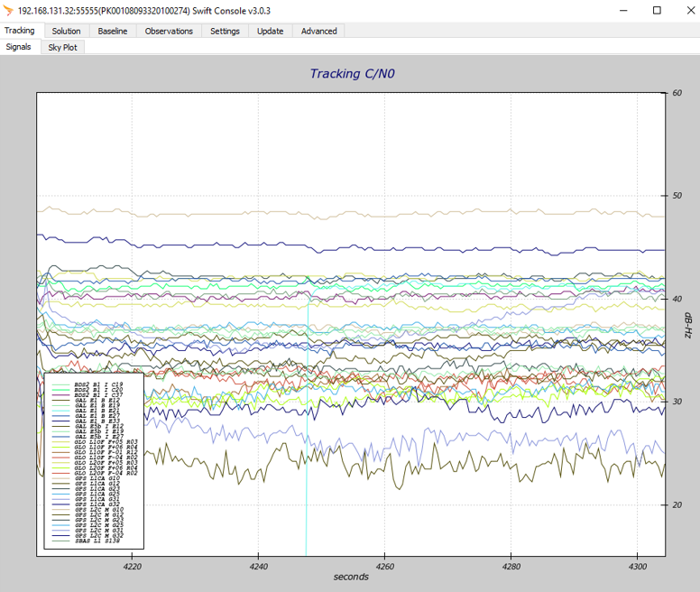Screen dimensions: 700x592
Task: Click legend entry 'GPS L2C M G12'
Action: pos(87,514)
